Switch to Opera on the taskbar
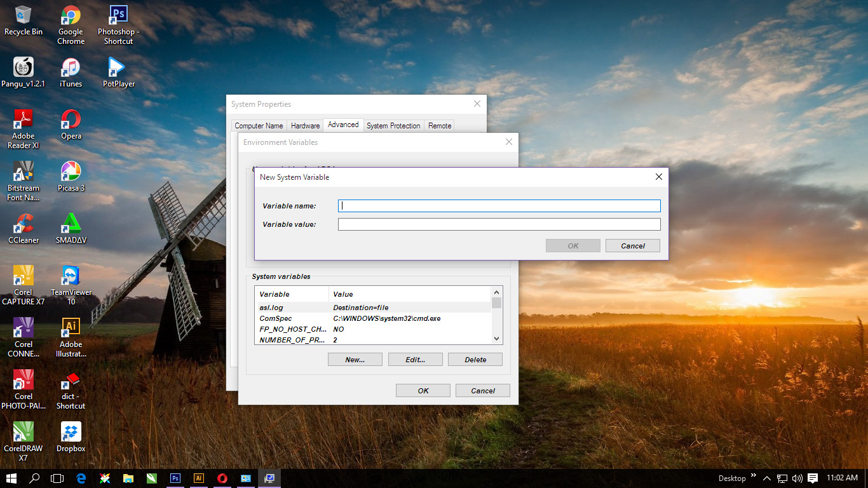Screen dimensions: 868x488 [x=222, y=478]
